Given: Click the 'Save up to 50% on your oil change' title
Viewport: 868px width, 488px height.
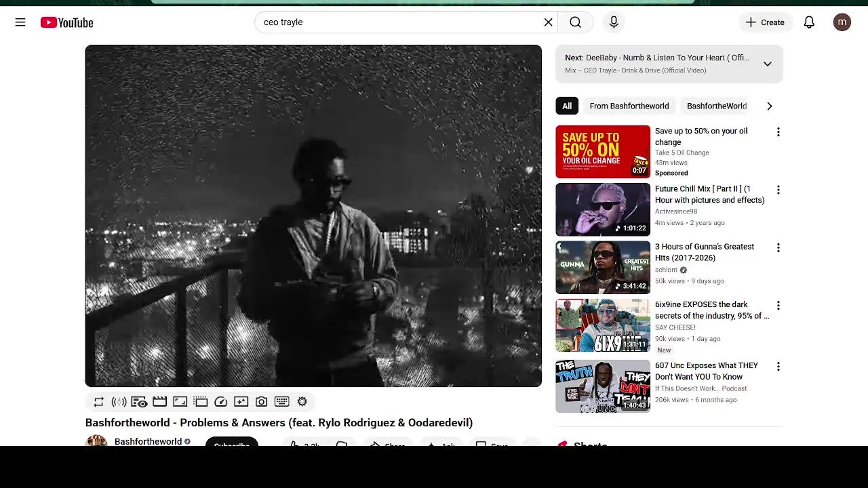Looking at the screenshot, I should pos(701,136).
